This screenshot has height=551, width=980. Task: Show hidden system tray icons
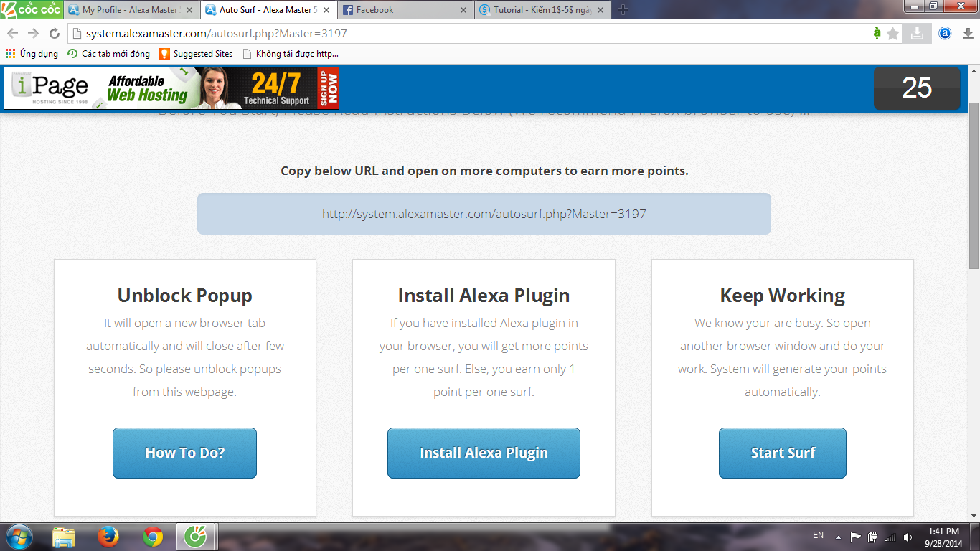coord(837,537)
